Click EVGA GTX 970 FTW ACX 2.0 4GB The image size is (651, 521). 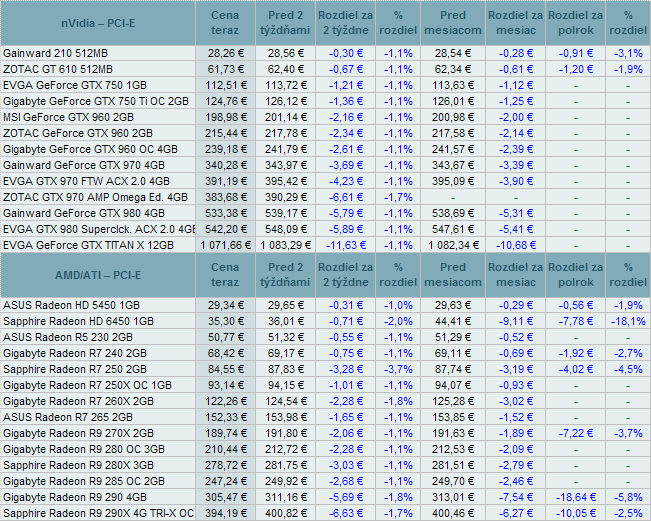pos(86,181)
